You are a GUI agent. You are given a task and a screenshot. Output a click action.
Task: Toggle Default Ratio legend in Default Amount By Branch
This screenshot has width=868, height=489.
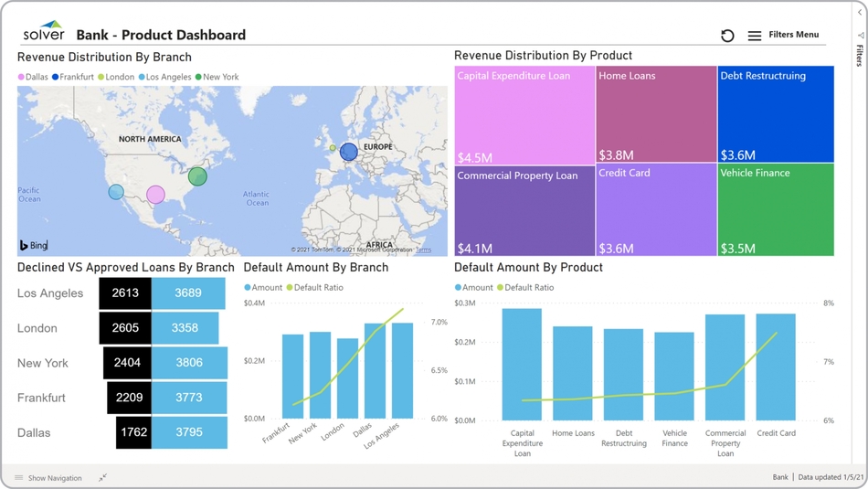point(314,287)
